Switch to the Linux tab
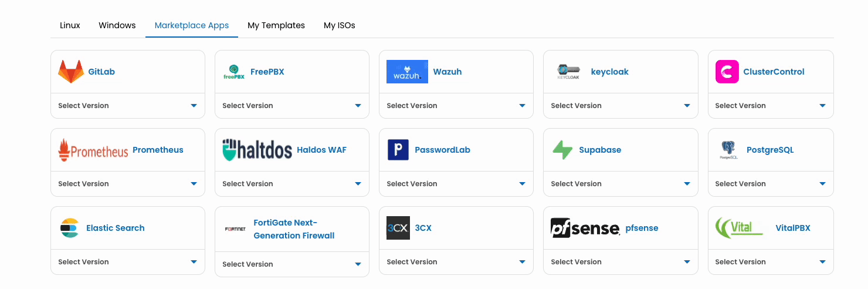This screenshot has width=868, height=289. (x=70, y=25)
